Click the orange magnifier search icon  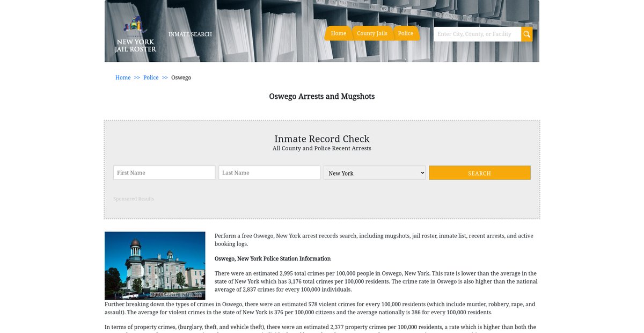pyautogui.click(x=527, y=34)
